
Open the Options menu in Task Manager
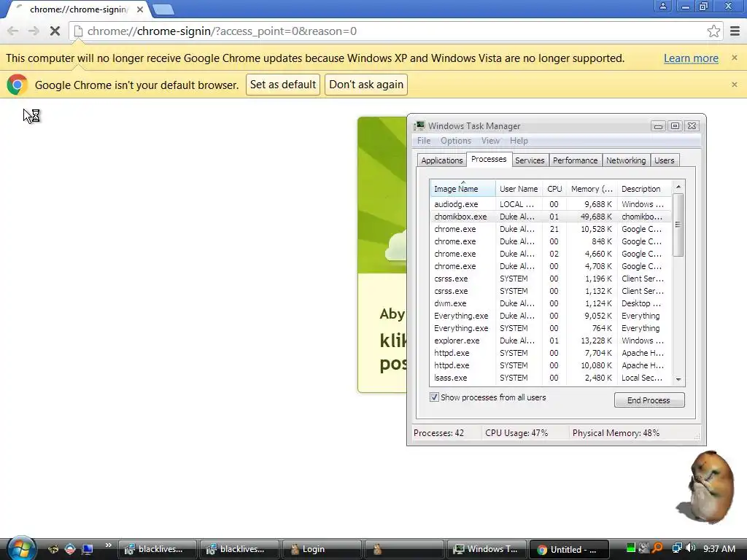(455, 141)
